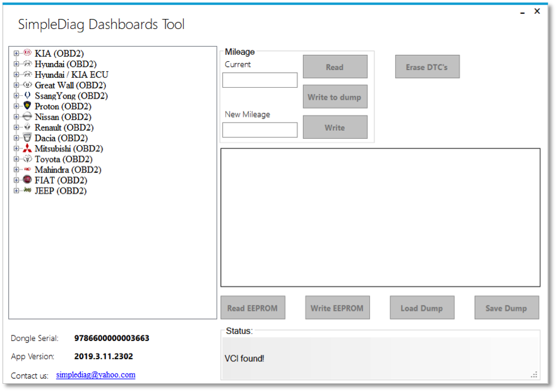Expand the Dacia (OBD2) node

(x=16, y=138)
